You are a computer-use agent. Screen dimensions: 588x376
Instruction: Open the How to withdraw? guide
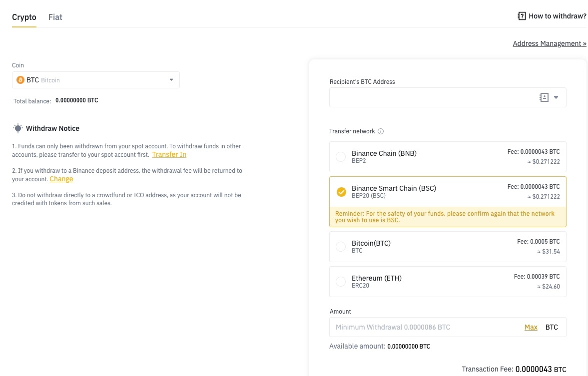coord(557,16)
